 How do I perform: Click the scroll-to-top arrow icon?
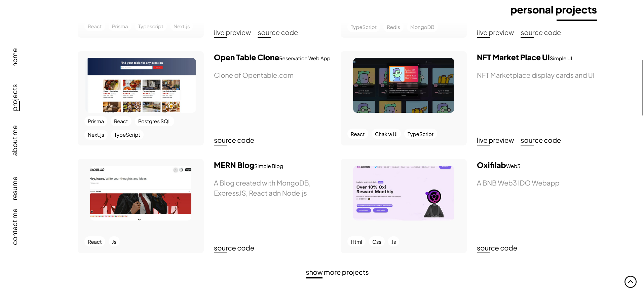point(630,282)
